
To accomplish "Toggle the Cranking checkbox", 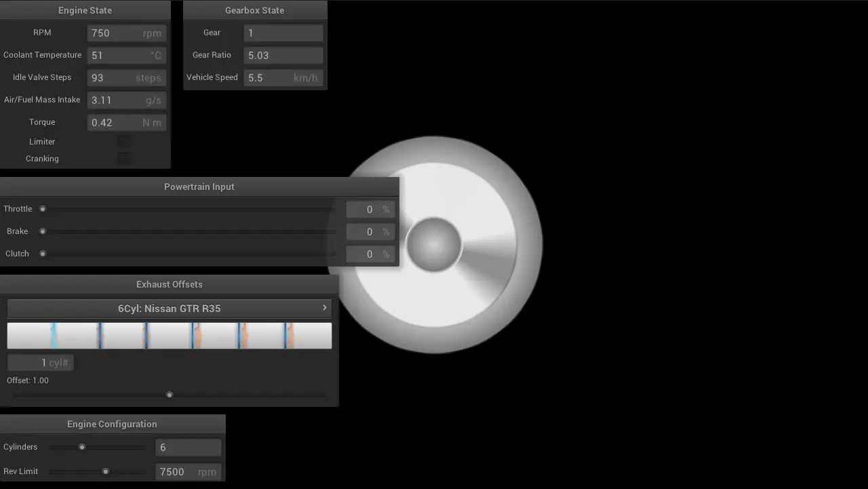I will [123, 158].
